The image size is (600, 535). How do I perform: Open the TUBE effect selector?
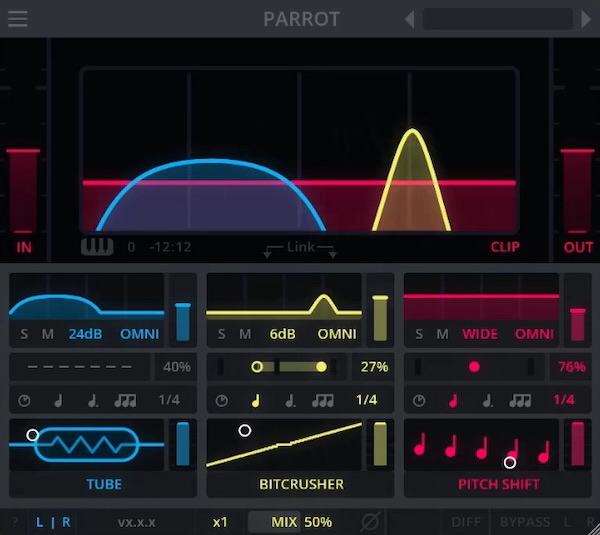point(103,484)
